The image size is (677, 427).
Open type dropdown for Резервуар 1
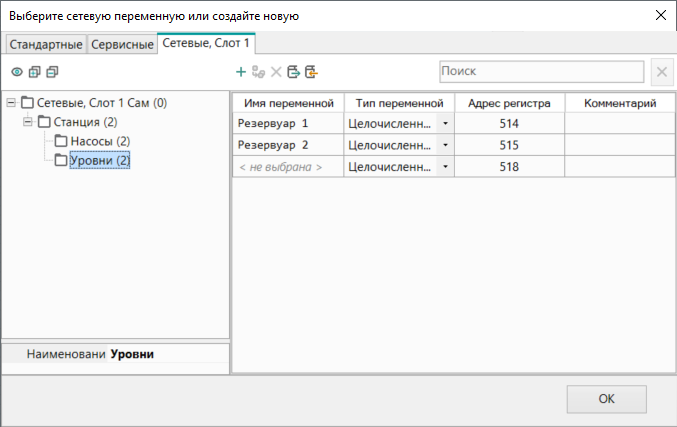(x=445, y=123)
